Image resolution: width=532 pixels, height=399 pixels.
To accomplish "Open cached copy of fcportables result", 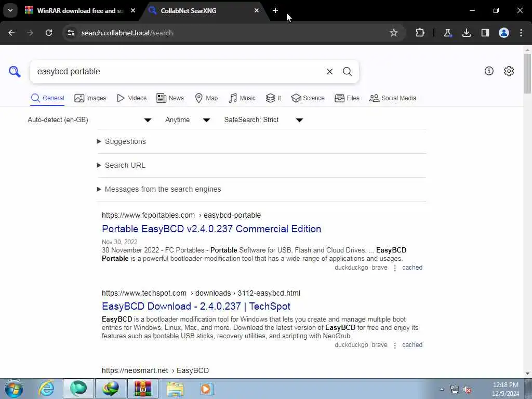I will click(x=412, y=268).
